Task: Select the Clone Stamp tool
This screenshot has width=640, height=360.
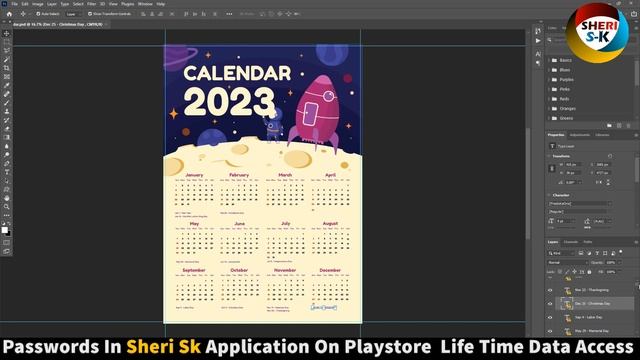Action: 7,111
